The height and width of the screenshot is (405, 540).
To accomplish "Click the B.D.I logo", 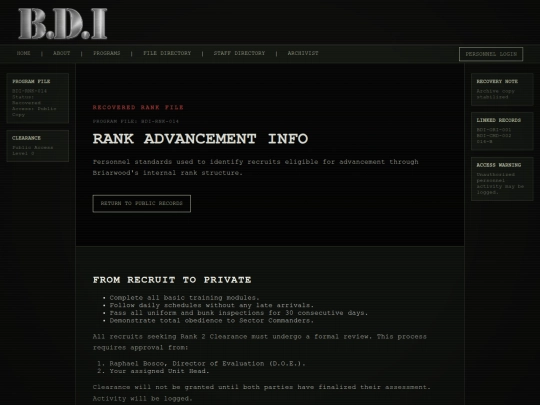I will pos(62,23).
